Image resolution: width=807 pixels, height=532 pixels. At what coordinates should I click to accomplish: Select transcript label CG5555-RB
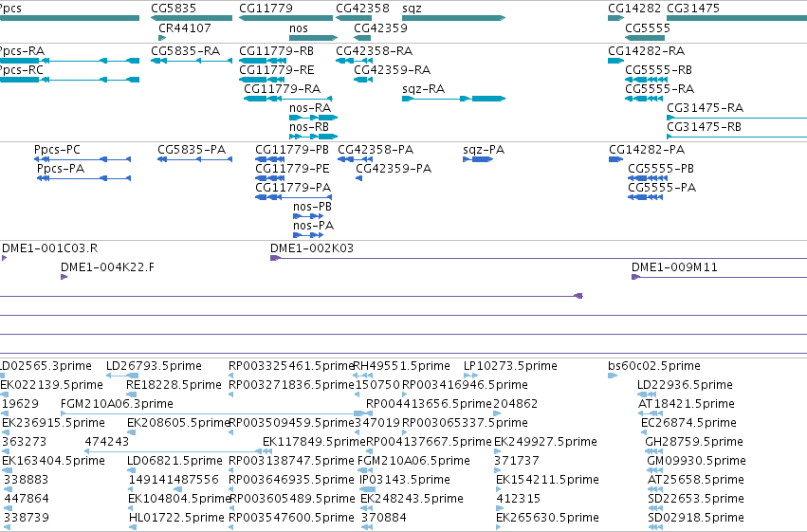tap(658, 70)
